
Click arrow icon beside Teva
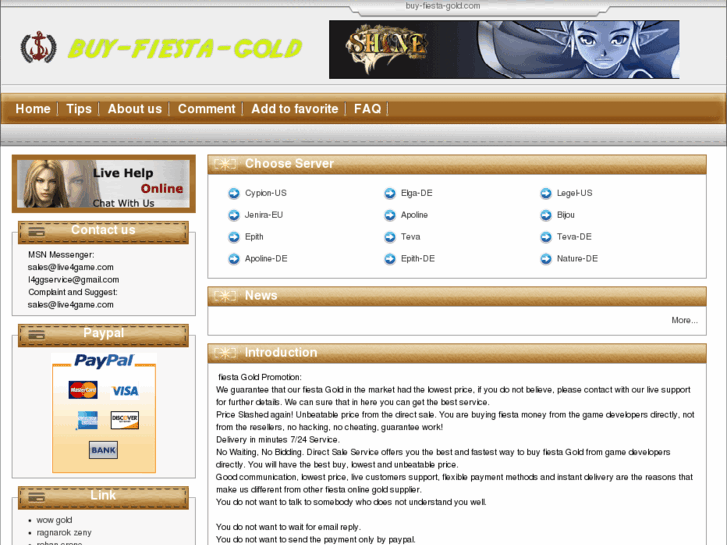[390, 237]
